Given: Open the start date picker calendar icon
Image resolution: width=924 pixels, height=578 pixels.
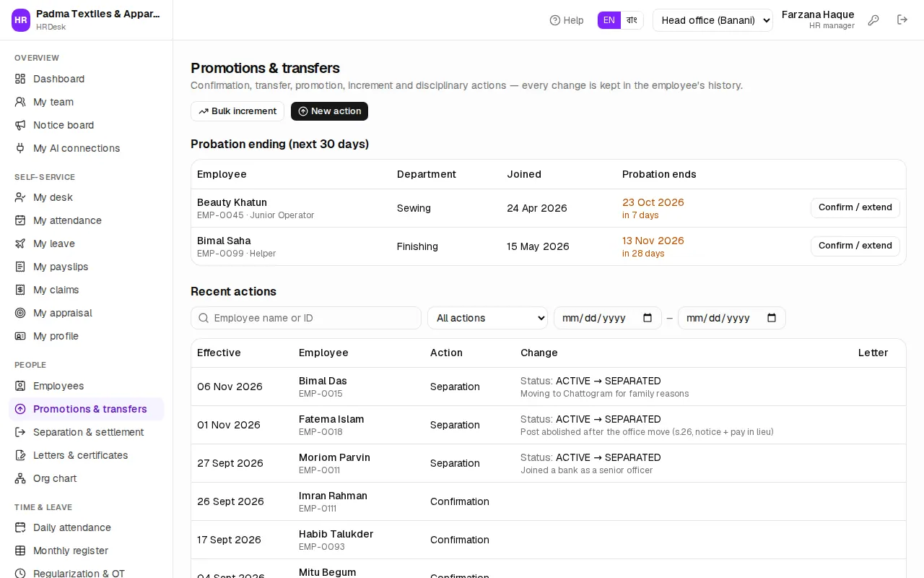Looking at the screenshot, I should (x=648, y=318).
